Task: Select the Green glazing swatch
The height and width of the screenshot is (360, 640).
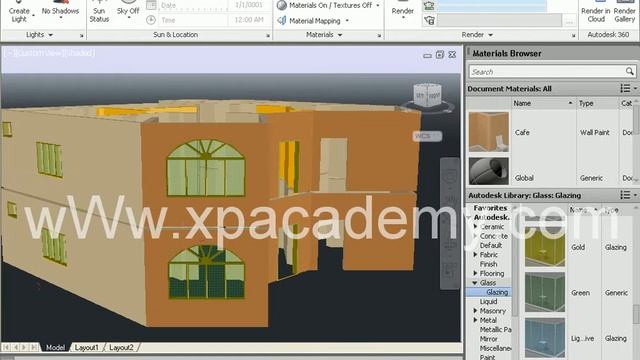Action: pos(545,292)
